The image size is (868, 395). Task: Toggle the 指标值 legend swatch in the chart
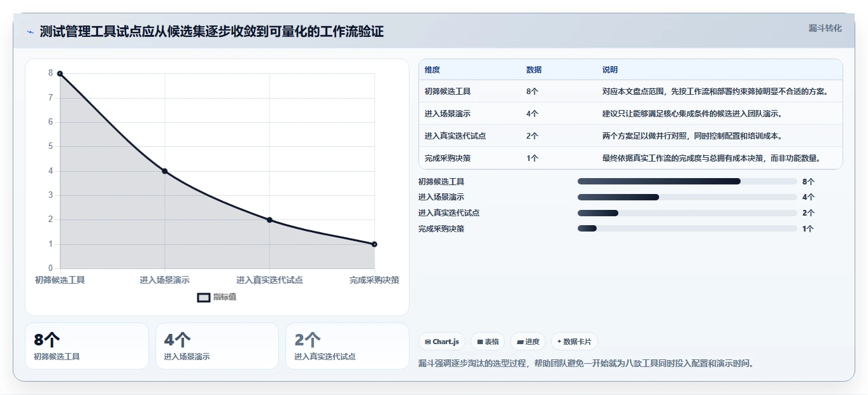tap(203, 297)
